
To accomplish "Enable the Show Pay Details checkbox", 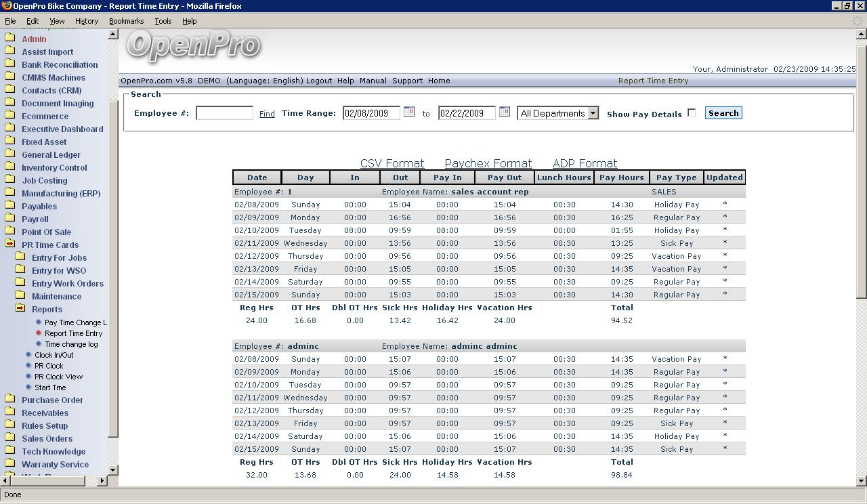I will (x=692, y=113).
